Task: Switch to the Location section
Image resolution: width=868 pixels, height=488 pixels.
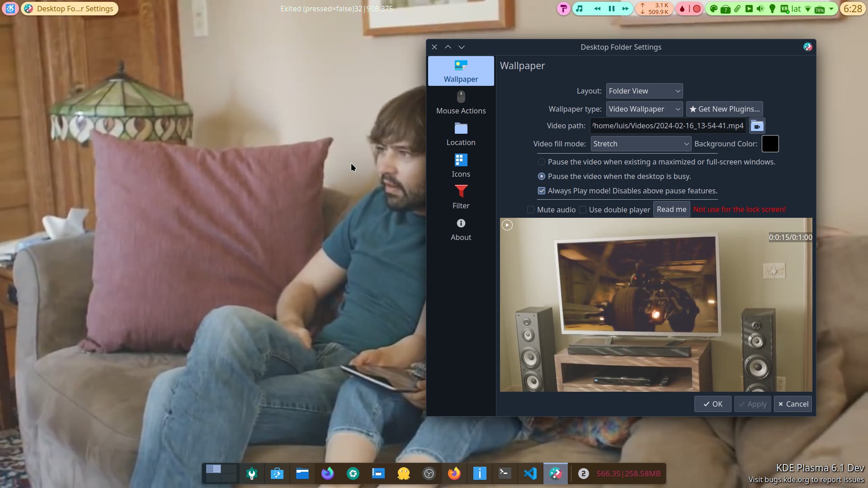Action: [461, 134]
